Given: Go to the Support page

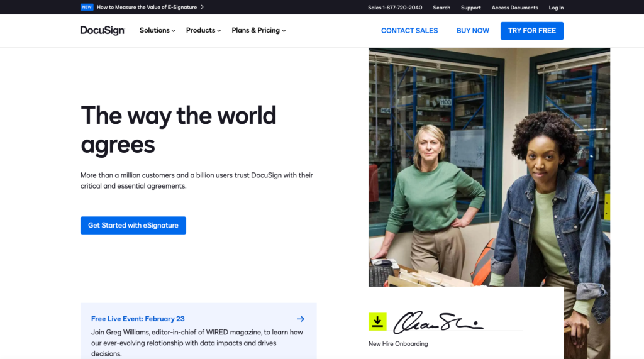Looking at the screenshot, I should tap(470, 8).
